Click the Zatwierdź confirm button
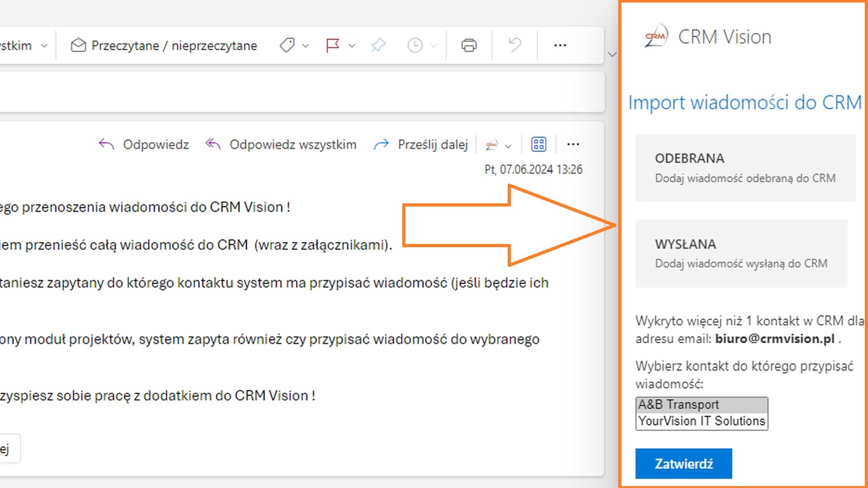Viewport: 868px width, 488px height. point(684,464)
